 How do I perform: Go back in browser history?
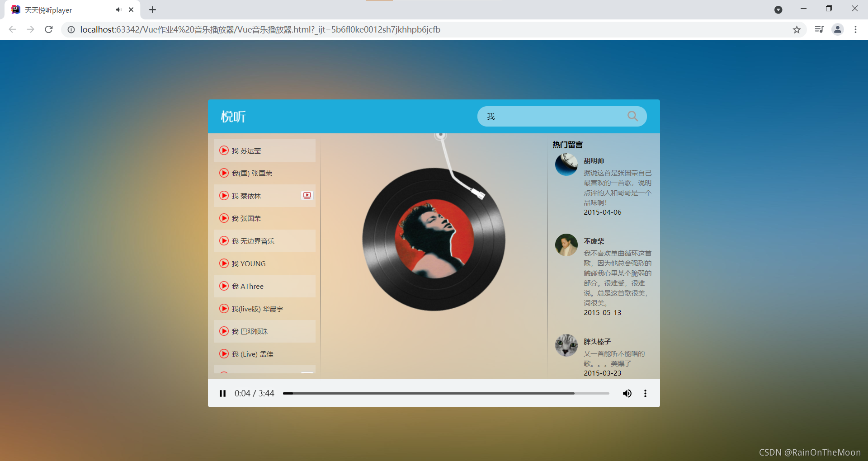point(12,29)
